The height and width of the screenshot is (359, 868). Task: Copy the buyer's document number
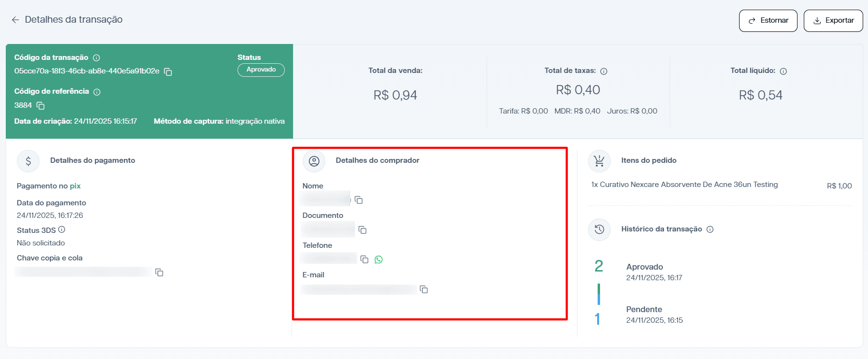363,230
